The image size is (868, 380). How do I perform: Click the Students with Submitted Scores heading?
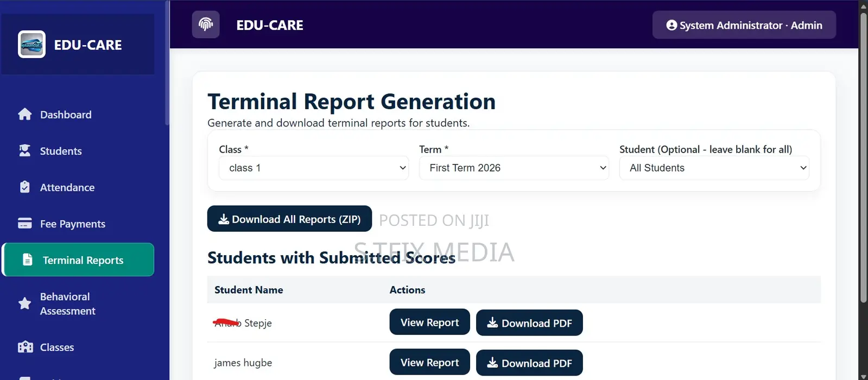point(331,257)
